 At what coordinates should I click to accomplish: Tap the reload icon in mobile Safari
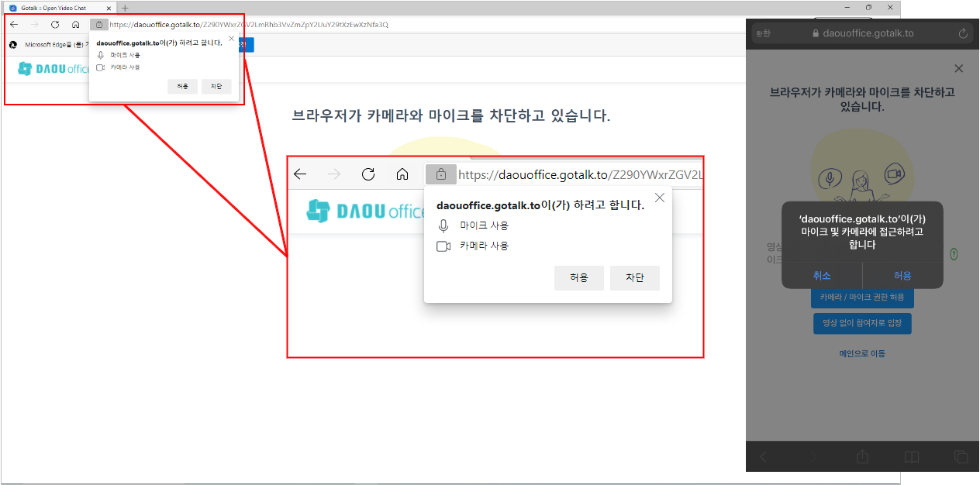(x=964, y=34)
